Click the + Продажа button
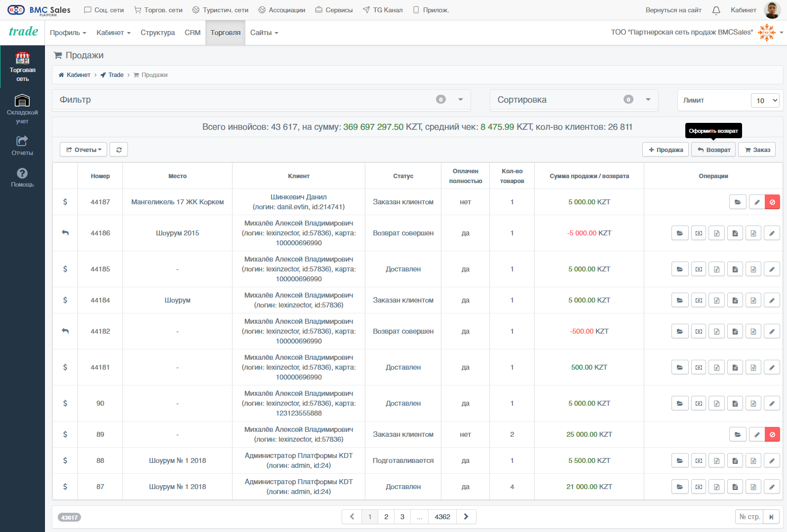This screenshot has height=532, width=787. [x=666, y=150]
